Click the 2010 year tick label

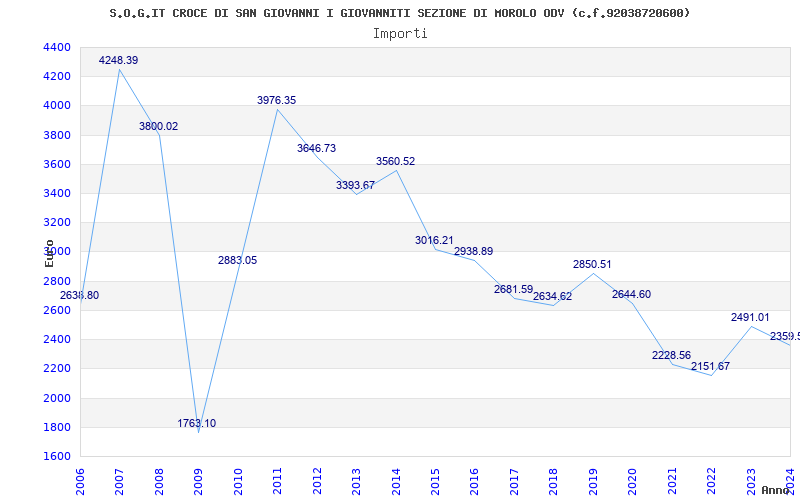[x=237, y=481]
